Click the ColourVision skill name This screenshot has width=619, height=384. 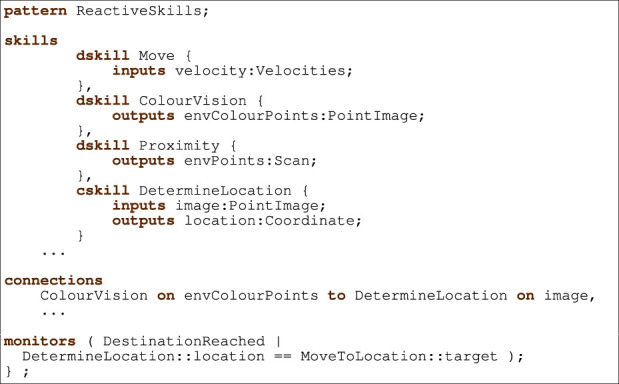[193, 101]
